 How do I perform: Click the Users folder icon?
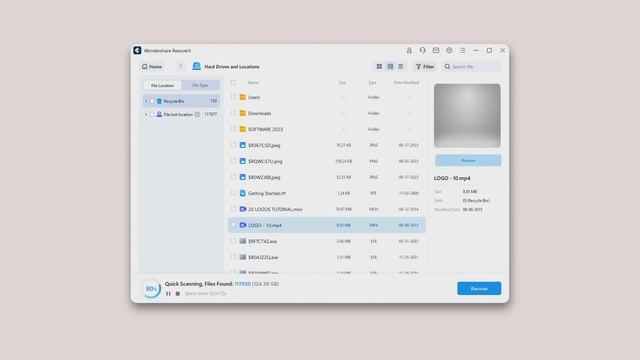(242, 97)
